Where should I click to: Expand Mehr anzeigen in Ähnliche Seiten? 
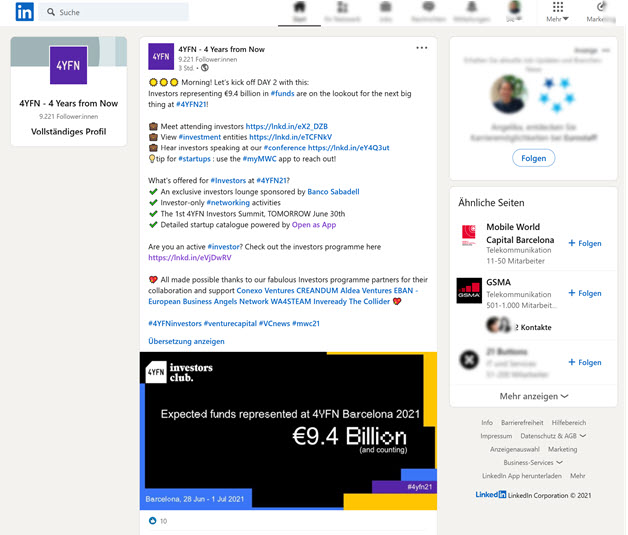tap(533, 396)
